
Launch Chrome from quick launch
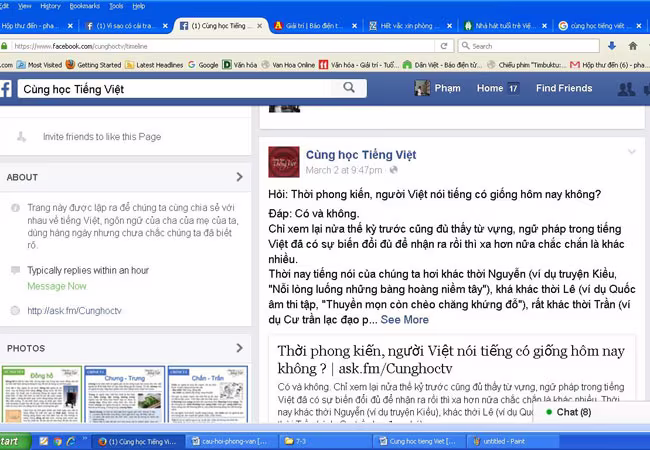(58, 441)
